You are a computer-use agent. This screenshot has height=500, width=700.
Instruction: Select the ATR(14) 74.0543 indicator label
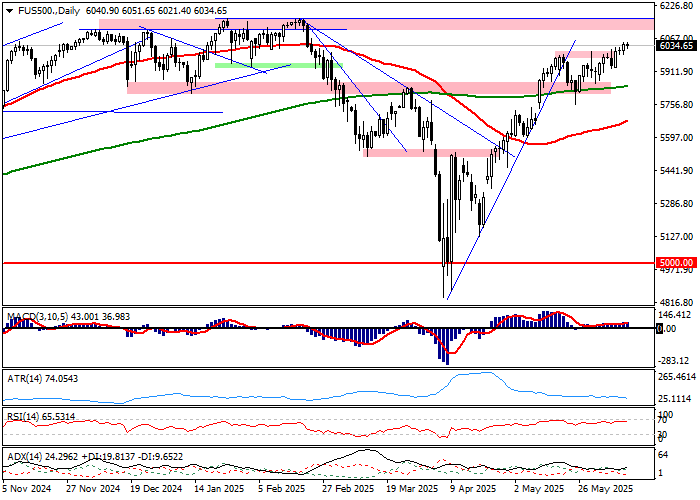(x=43, y=379)
